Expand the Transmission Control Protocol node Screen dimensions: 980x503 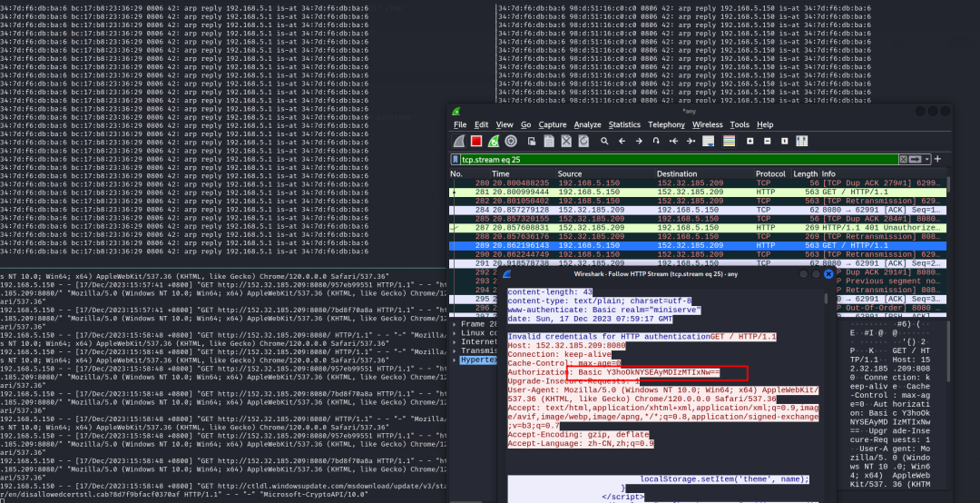[x=455, y=351]
